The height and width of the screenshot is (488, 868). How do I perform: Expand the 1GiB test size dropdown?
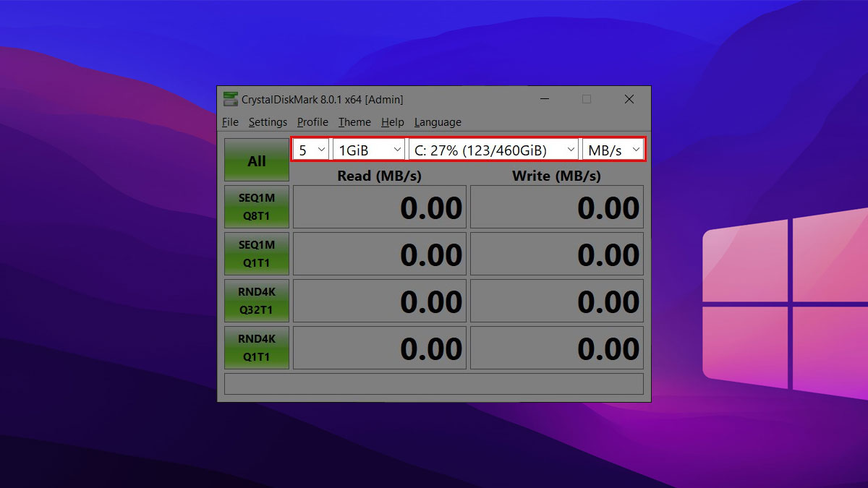369,150
